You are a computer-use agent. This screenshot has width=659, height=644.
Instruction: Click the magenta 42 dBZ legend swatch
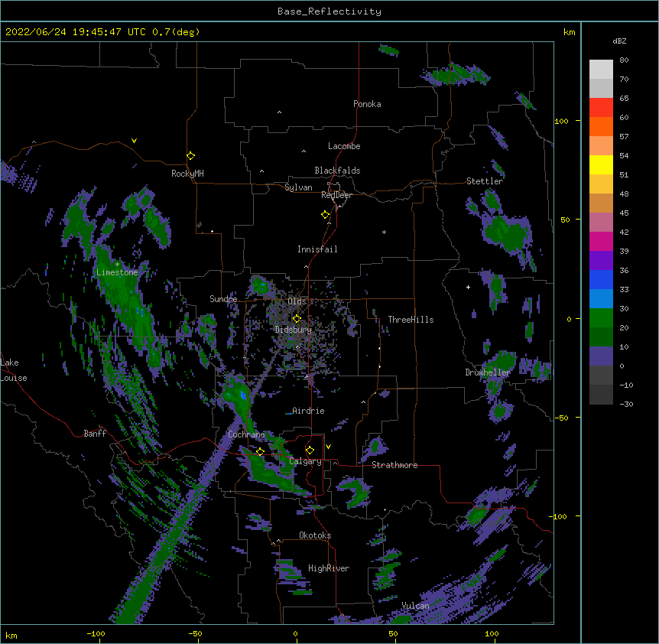[601, 241]
